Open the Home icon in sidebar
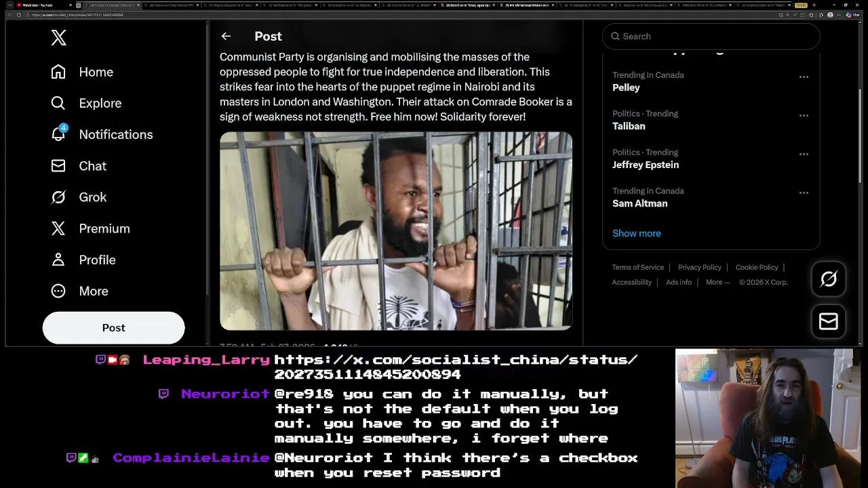This screenshot has height=488, width=868. tap(58, 72)
